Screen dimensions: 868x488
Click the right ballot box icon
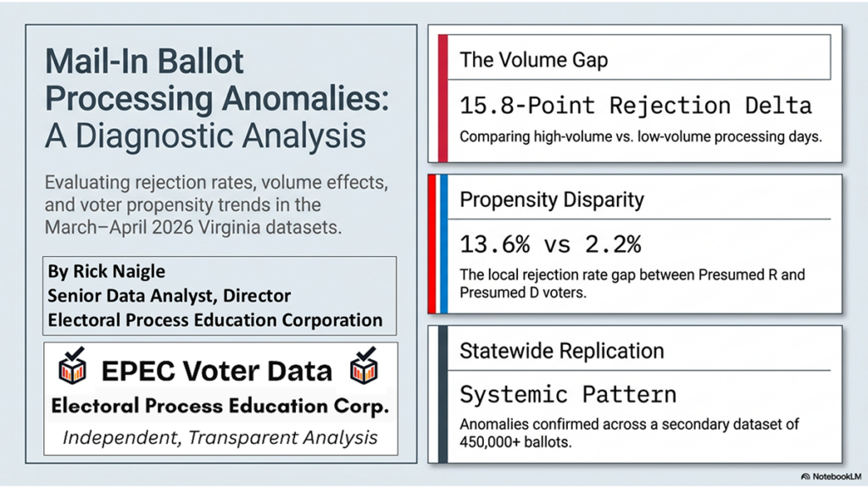click(365, 367)
